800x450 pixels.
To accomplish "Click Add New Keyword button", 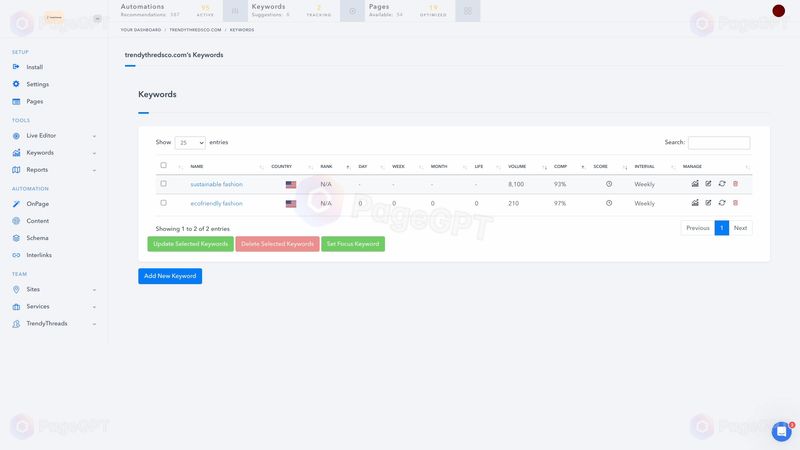I will [x=170, y=276].
